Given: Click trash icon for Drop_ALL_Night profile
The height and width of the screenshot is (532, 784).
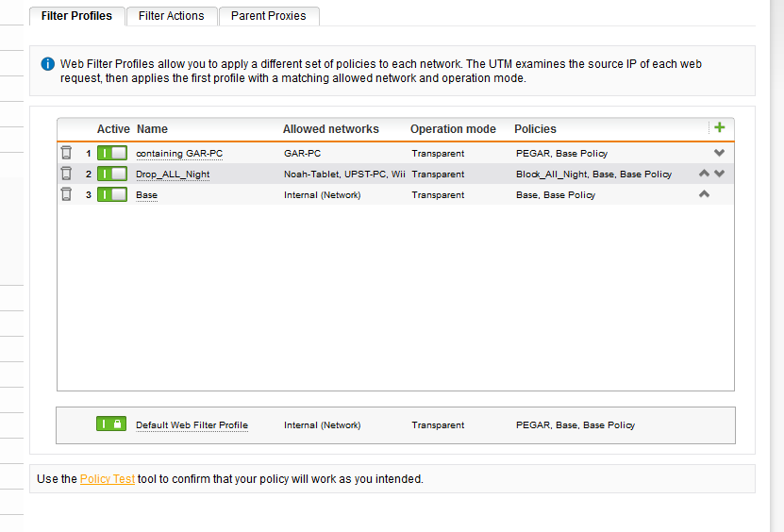Looking at the screenshot, I should (66, 174).
